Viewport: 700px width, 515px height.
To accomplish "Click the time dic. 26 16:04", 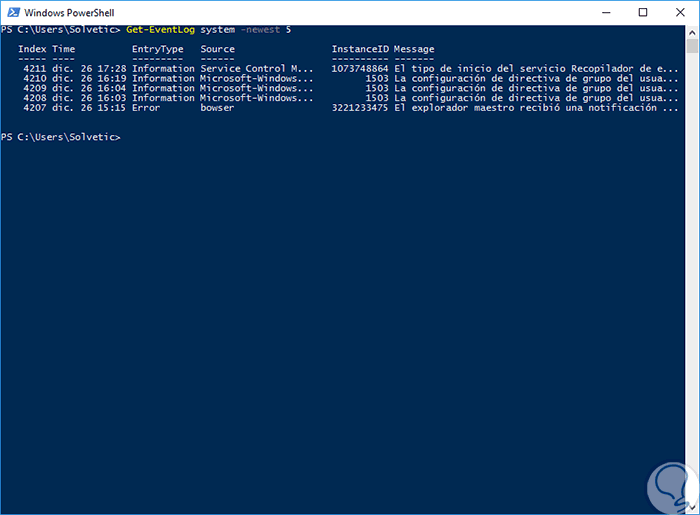I will point(89,88).
